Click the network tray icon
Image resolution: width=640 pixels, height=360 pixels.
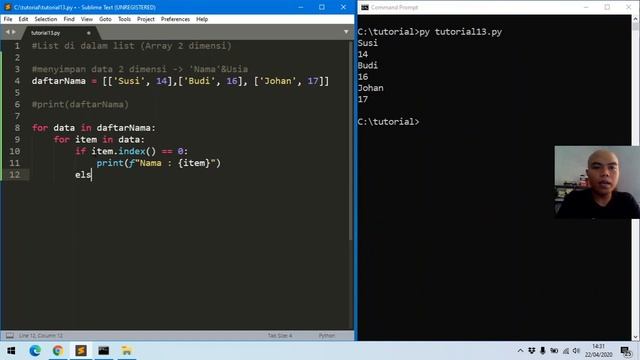point(565,351)
